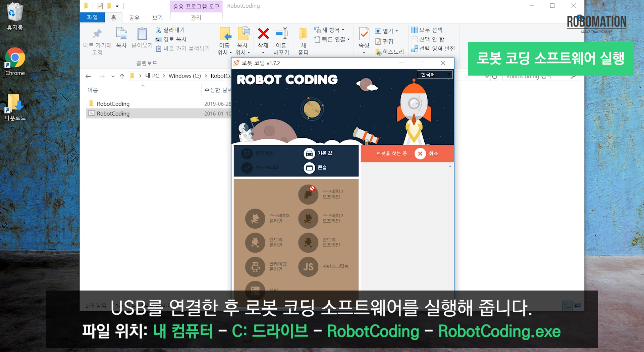Click 선택 안 함 in the ribbon

point(428,39)
